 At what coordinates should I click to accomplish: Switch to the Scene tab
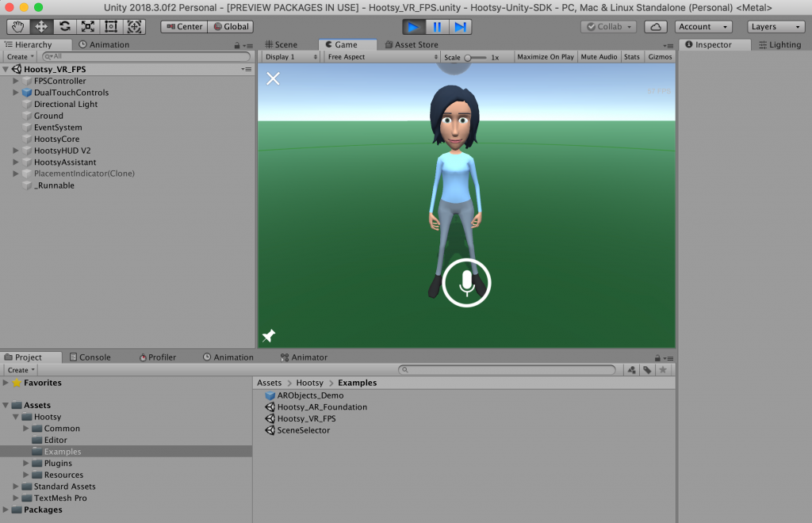pyautogui.click(x=282, y=45)
